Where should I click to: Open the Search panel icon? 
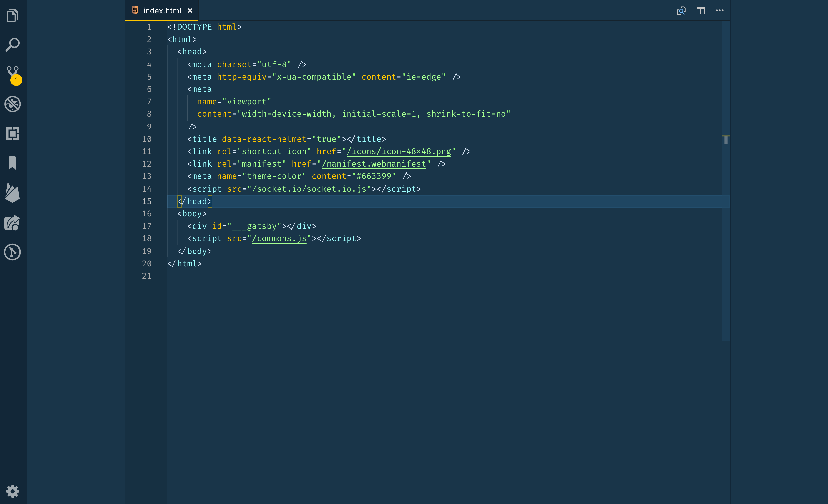point(12,45)
